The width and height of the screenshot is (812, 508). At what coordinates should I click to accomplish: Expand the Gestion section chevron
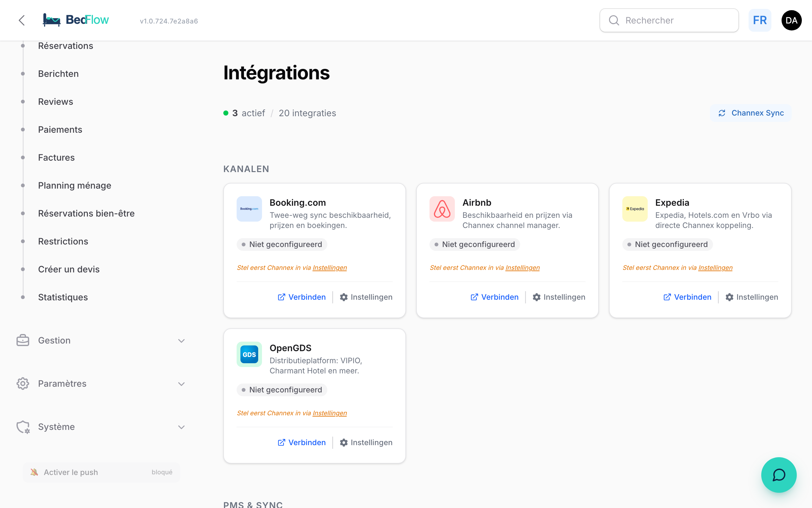coord(181,341)
